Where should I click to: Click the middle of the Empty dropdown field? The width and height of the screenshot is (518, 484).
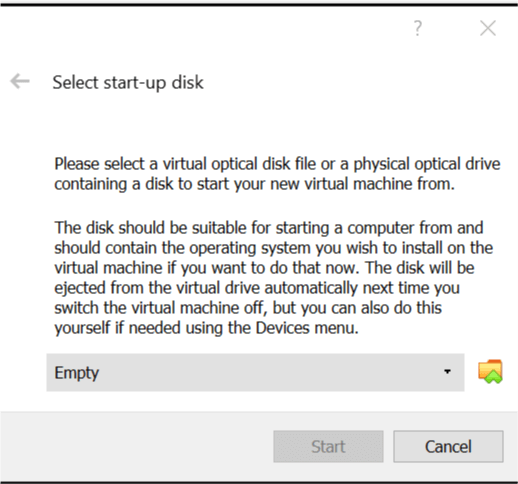click(255, 372)
